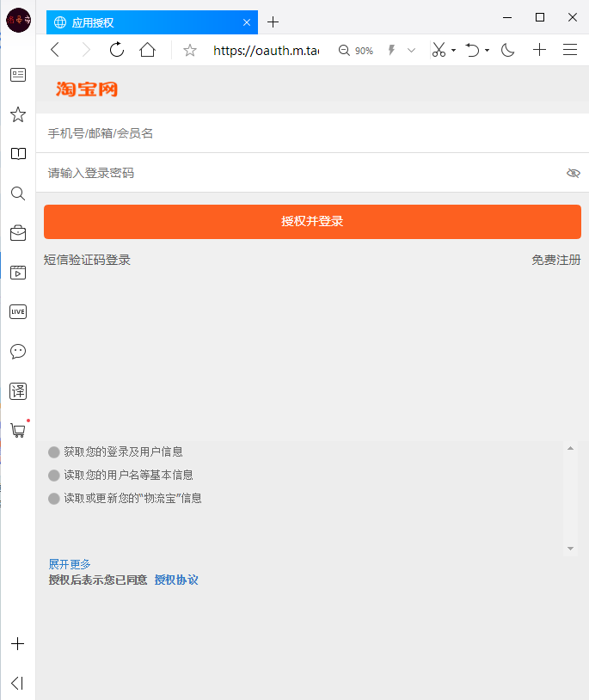
Task: Go to browser home page
Action: pos(147,50)
